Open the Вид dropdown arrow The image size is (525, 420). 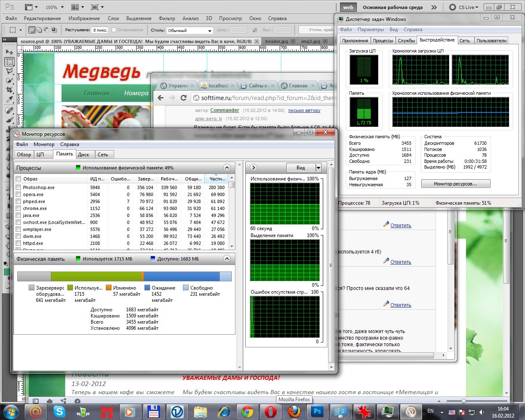(318, 168)
